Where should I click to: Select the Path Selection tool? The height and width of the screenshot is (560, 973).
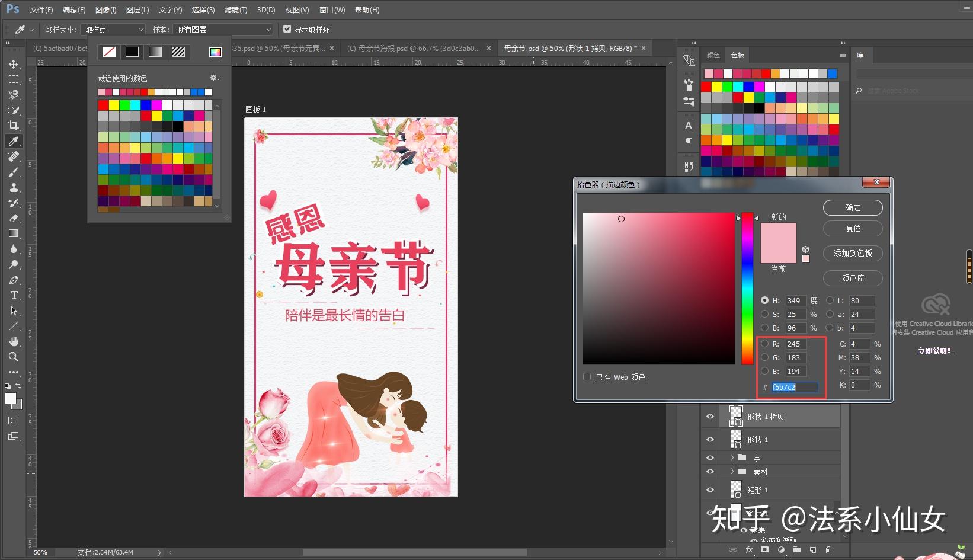[14, 311]
